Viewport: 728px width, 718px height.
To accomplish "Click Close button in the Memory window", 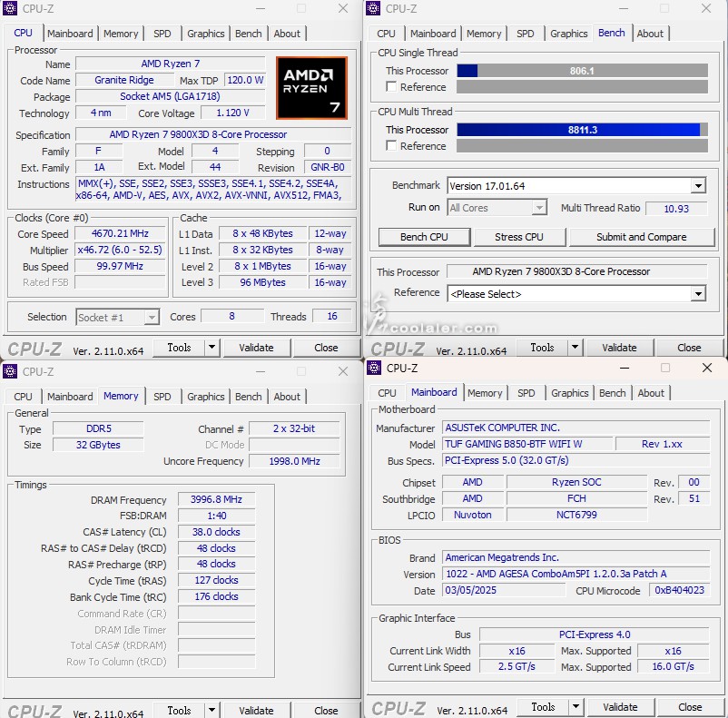I will pos(326,710).
